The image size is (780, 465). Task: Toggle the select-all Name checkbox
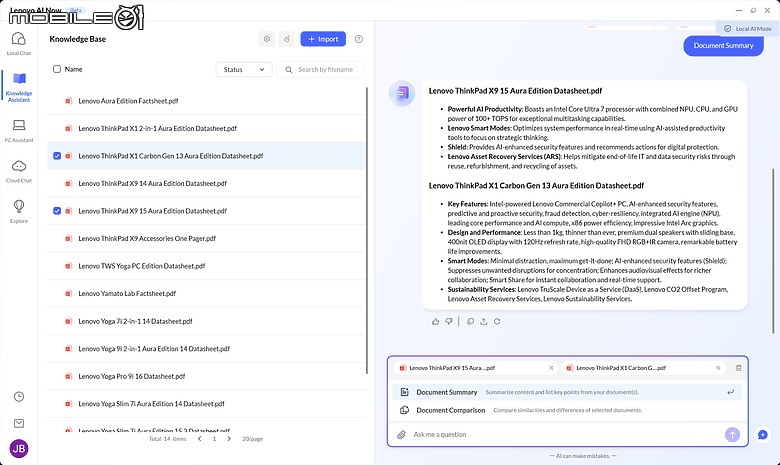tap(57, 69)
